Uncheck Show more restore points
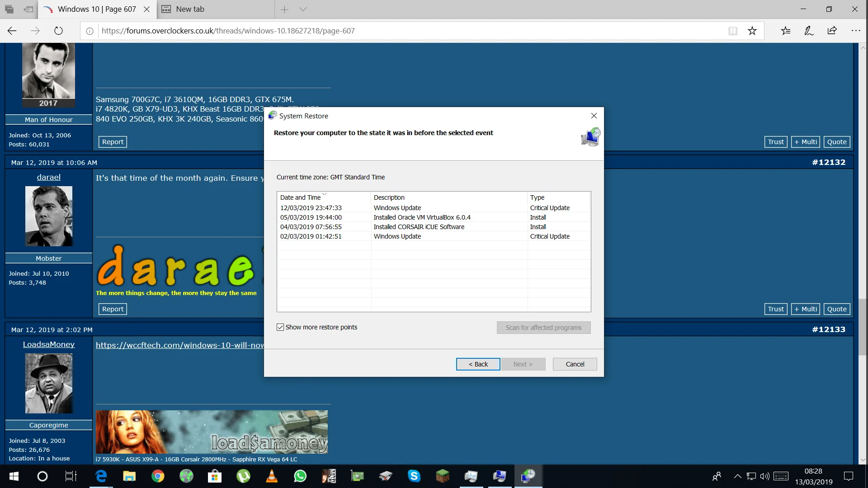Viewport: 868px width, 488px height. (x=280, y=327)
